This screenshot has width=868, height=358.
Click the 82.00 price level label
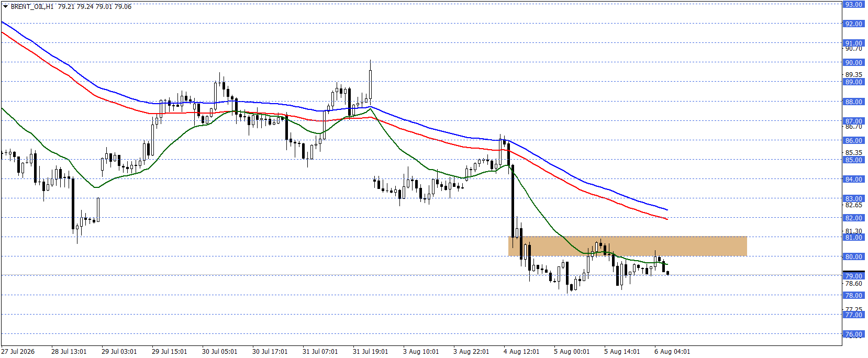point(853,218)
